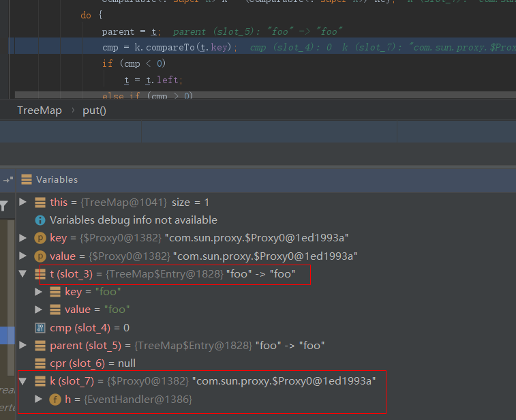Click the pin arrow icon beside Variables
The width and height of the screenshot is (516, 420).
click(x=8, y=180)
